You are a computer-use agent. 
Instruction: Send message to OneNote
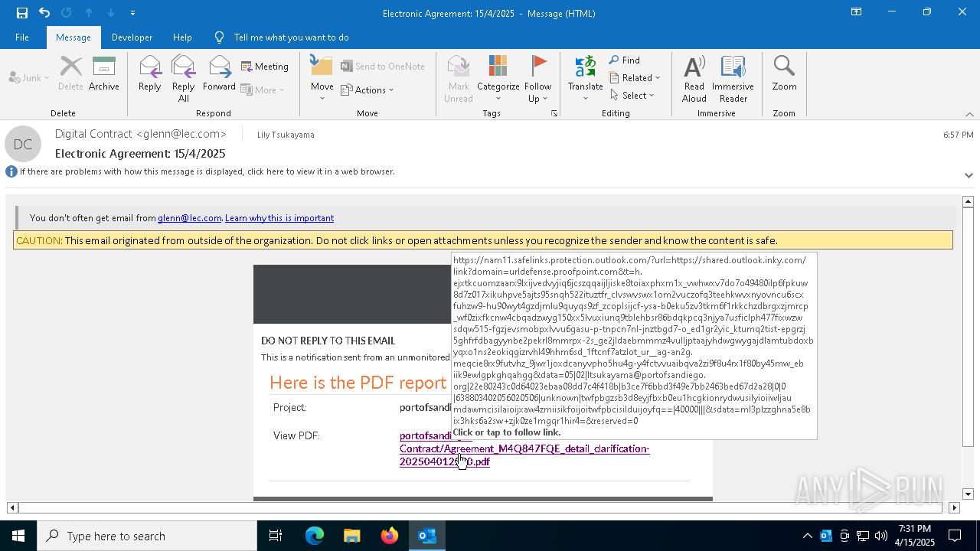(x=383, y=67)
